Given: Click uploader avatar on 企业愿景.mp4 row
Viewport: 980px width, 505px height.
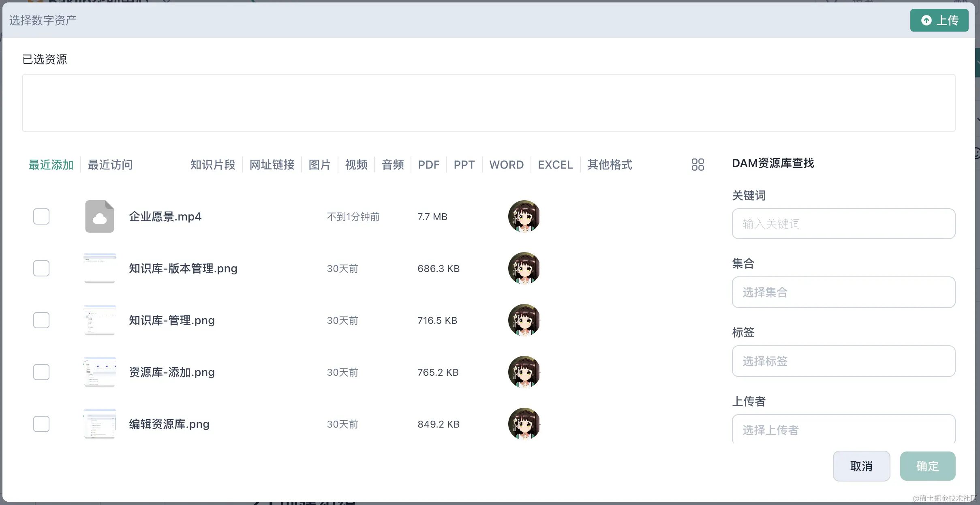Looking at the screenshot, I should [524, 216].
